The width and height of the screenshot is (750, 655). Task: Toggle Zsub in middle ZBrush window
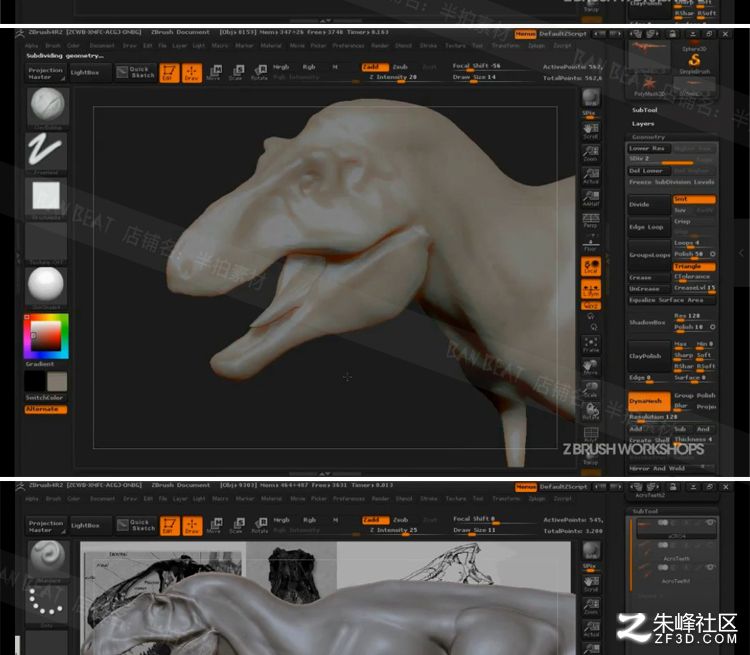tap(400, 67)
